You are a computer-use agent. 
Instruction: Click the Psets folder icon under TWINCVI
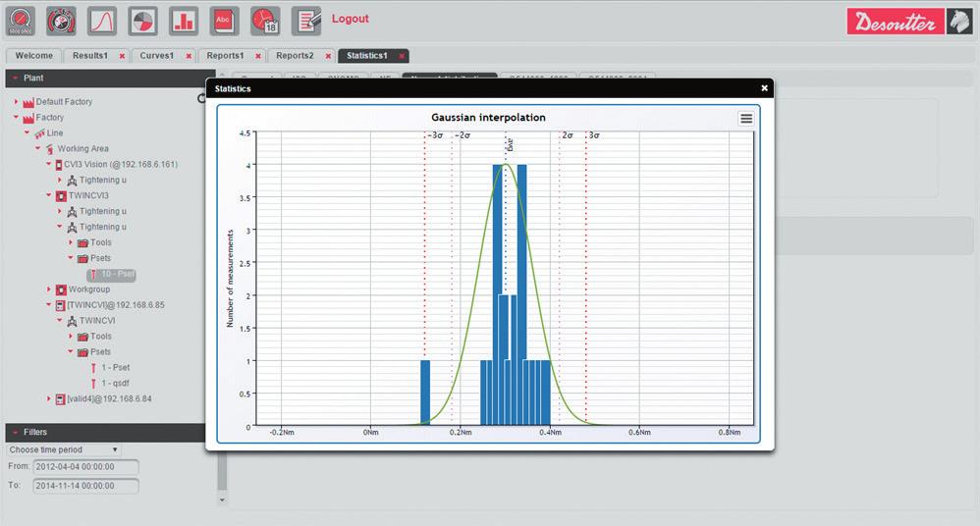click(x=82, y=352)
